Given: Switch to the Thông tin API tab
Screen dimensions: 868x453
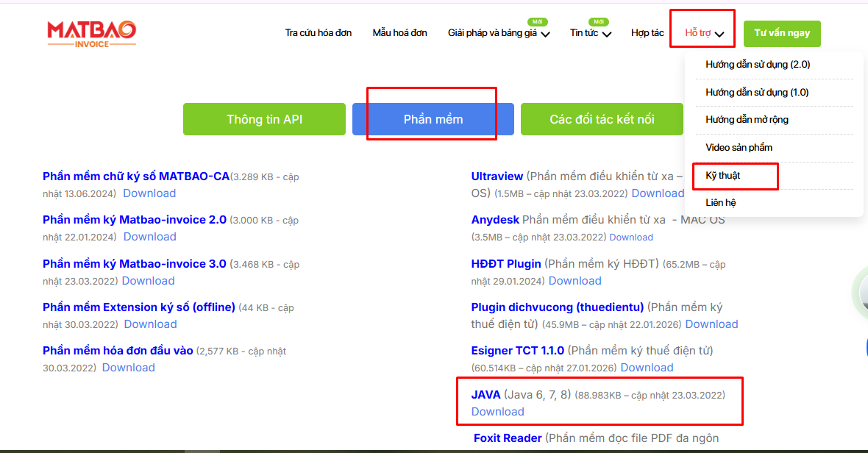Looking at the screenshot, I should [264, 119].
